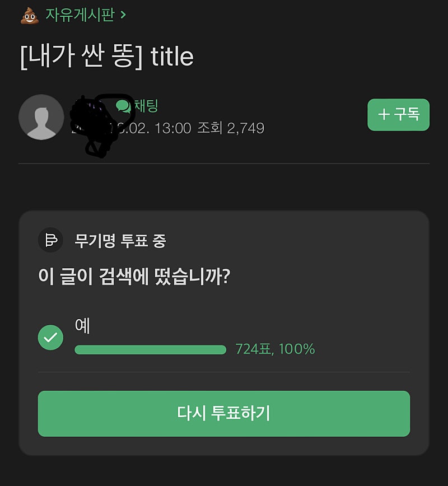
Task: Open the 자유게시판 board link
Action: click(x=80, y=15)
